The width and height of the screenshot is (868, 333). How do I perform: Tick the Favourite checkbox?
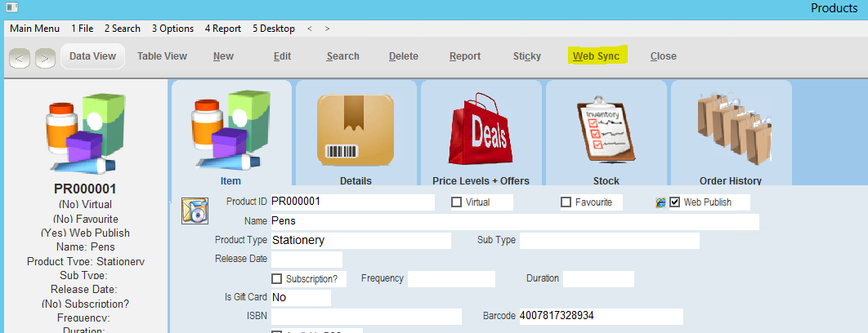click(566, 202)
